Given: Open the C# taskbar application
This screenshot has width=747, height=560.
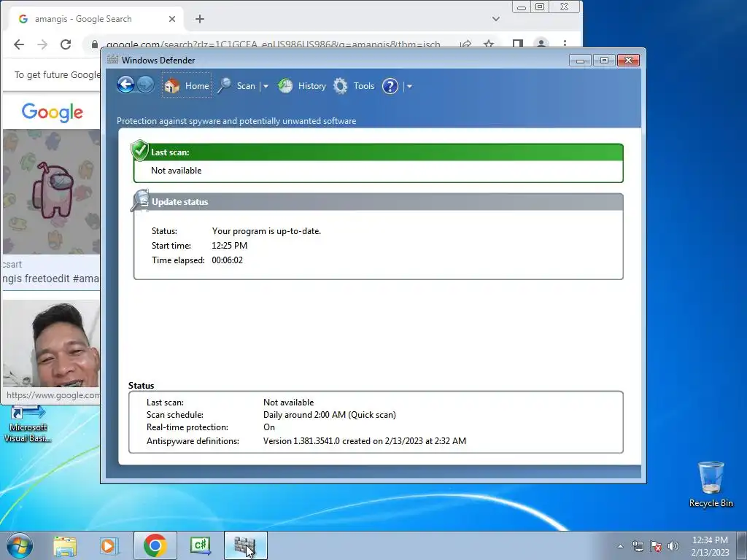Looking at the screenshot, I should [x=200, y=545].
